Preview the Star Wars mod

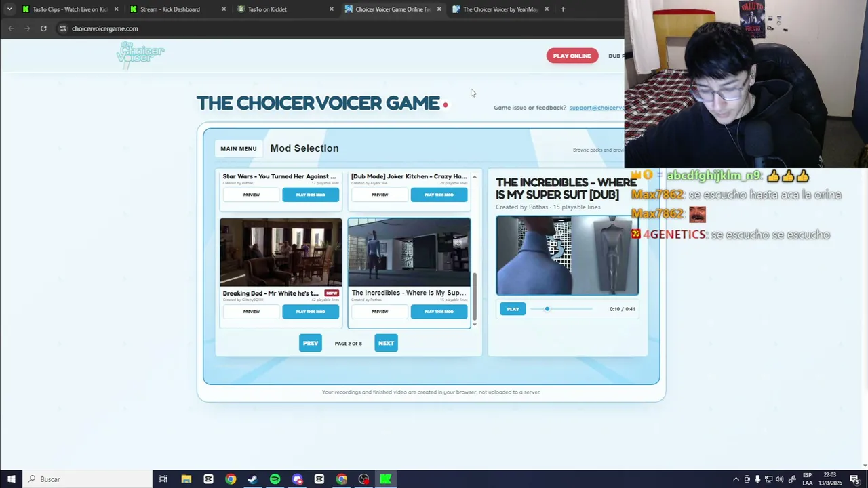(252, 195)
